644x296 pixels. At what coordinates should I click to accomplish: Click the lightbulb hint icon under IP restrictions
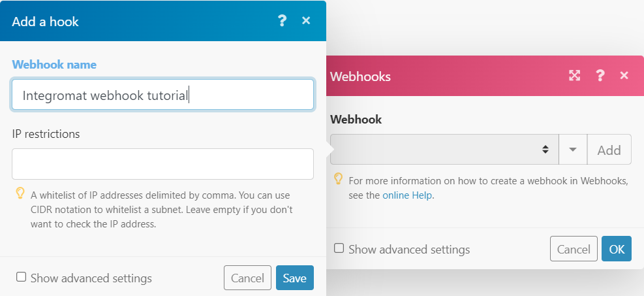(x=20, y=193)
